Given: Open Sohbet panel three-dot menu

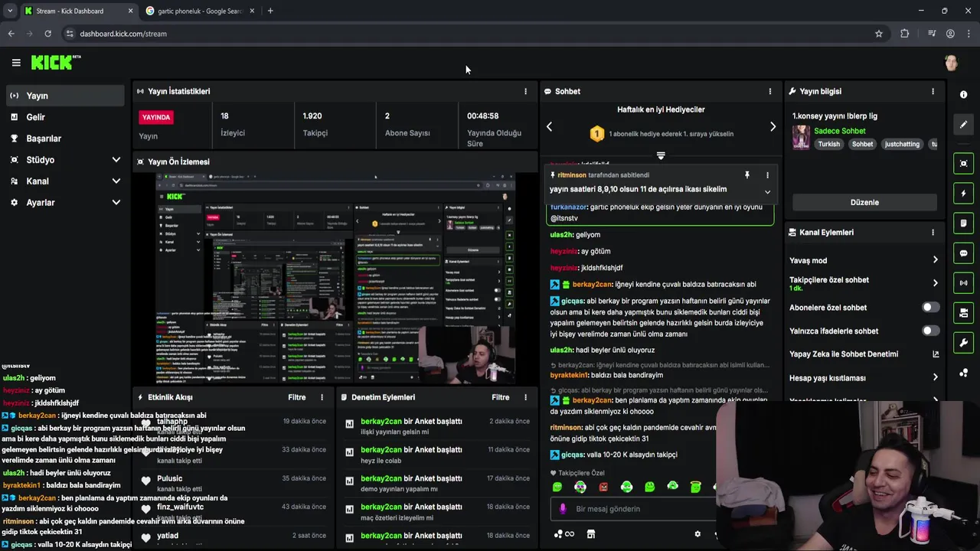Looking at the screenshot, I should tap(770, 91).
